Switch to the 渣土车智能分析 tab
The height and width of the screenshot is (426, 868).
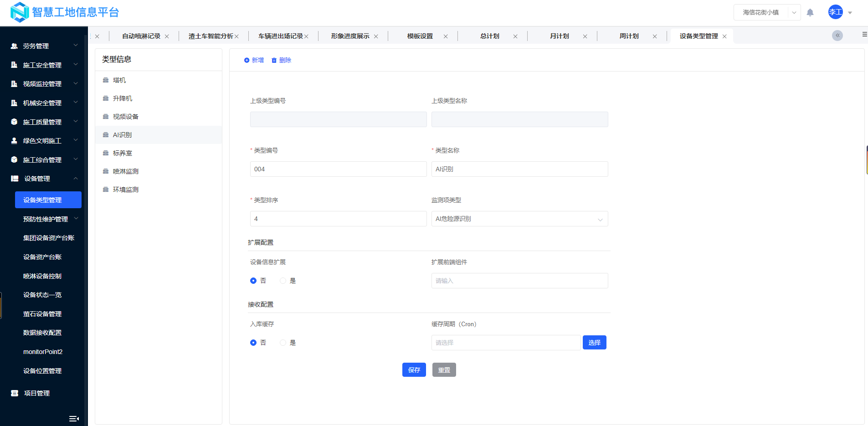[211, 36]
